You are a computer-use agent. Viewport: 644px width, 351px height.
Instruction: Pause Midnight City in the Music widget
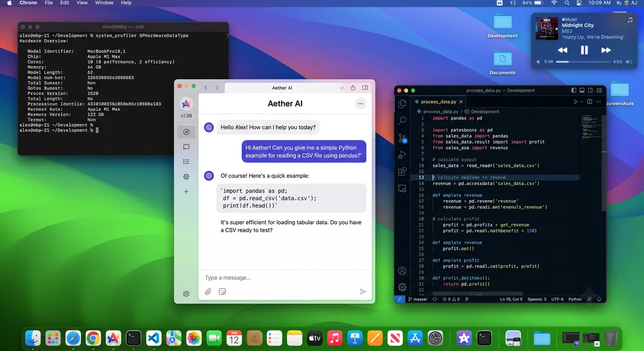click(584, 50)
